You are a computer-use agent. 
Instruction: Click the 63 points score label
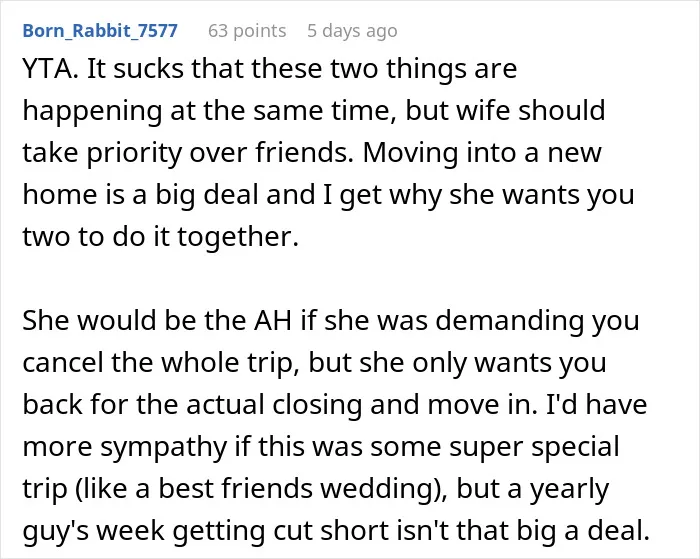pos(247,31)
